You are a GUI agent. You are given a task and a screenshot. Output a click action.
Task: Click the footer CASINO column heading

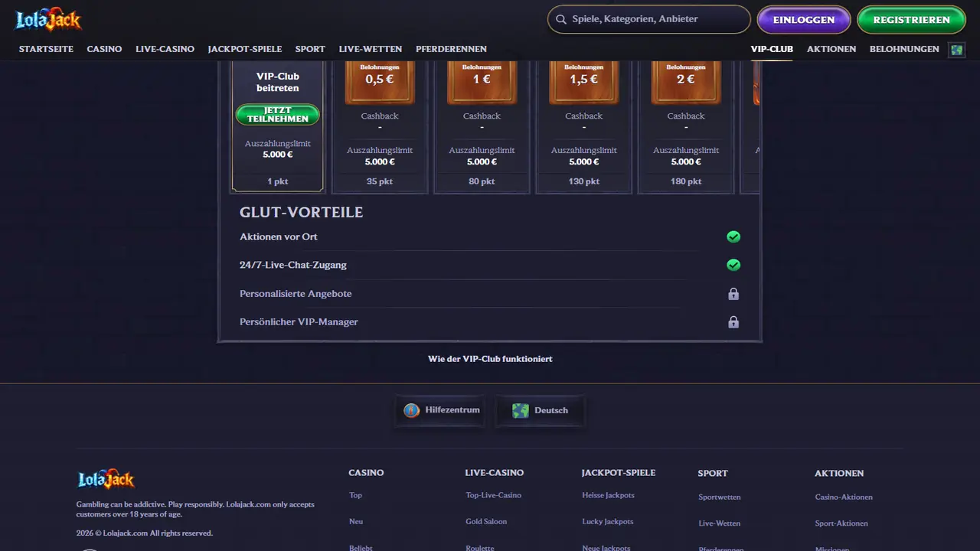pyautogui.click(x=366, y=473)
